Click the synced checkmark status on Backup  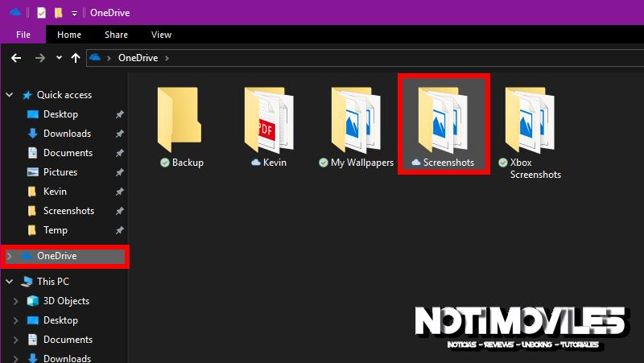click(x=165, y=163)
